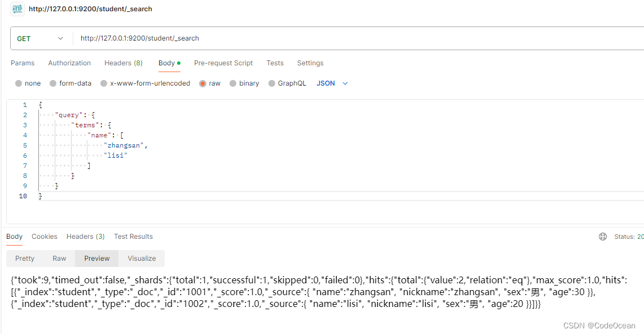Click the request title http://127.0.0.1:9200/student/_search
This screenshot has height=334, width=644.
[x=90, y=8]
